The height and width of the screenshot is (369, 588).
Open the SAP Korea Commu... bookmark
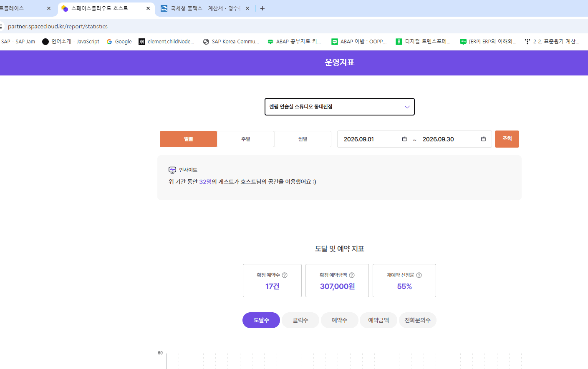[x=231, y=42]
